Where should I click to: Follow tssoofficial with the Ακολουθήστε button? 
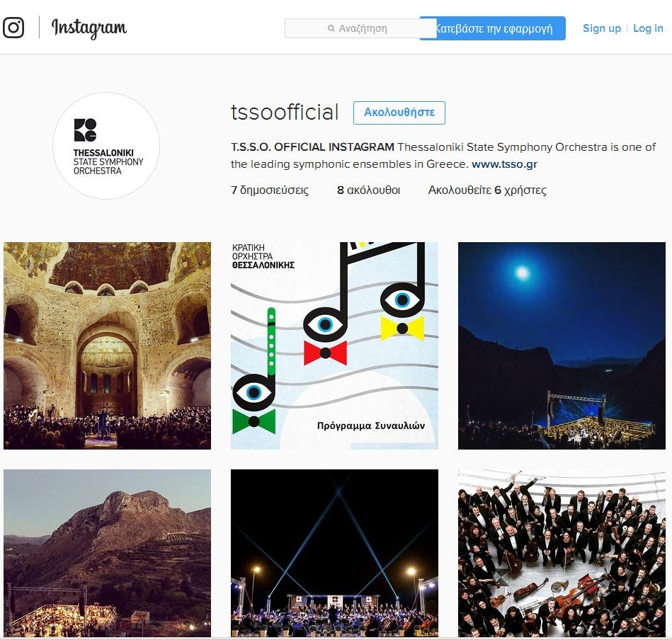(399, 113)
